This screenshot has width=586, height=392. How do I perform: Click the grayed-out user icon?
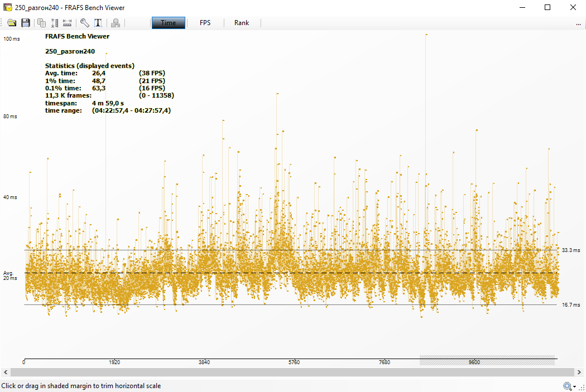click(x=116, y=23)
